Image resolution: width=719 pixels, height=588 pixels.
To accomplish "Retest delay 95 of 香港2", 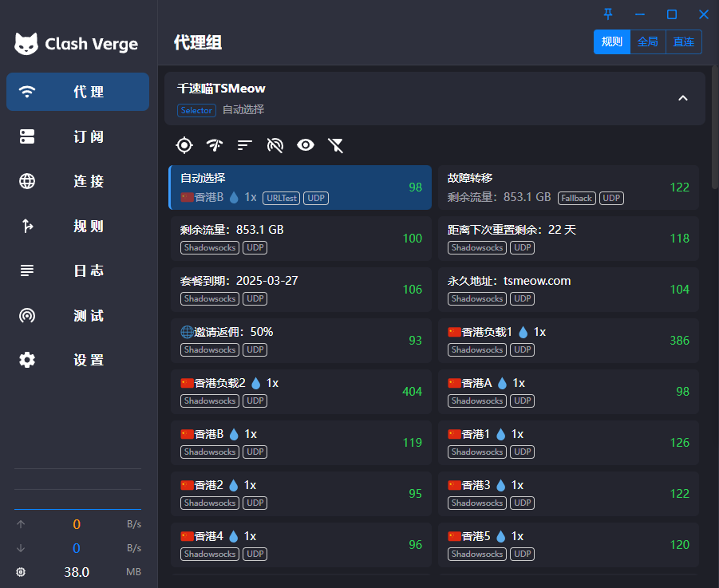I will click(416, 494).
